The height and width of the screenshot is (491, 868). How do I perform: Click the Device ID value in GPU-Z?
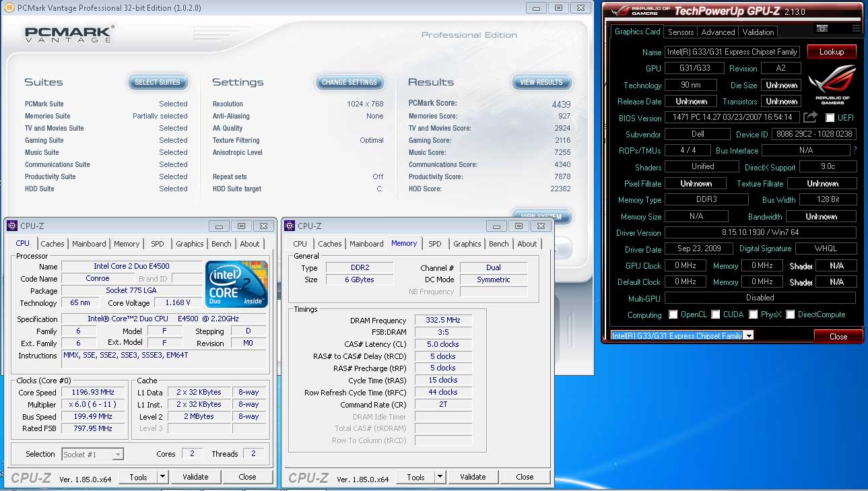(x=814, y=135)
